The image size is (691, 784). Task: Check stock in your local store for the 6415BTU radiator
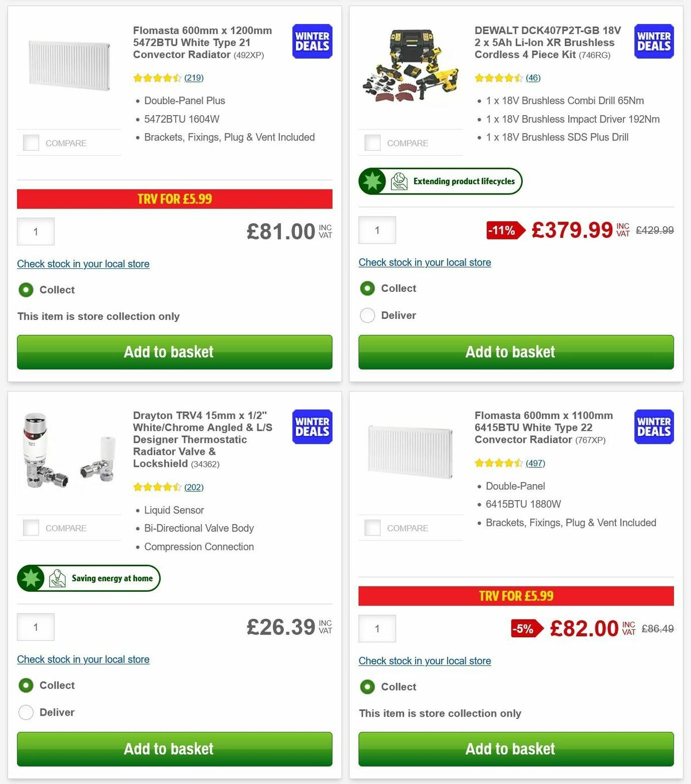[x=425, y=660]
